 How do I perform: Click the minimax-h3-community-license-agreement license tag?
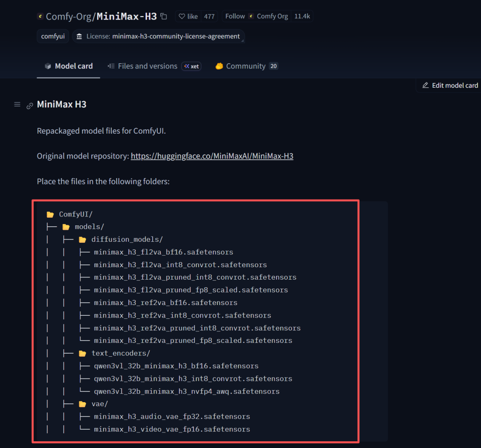coord(158,37)
